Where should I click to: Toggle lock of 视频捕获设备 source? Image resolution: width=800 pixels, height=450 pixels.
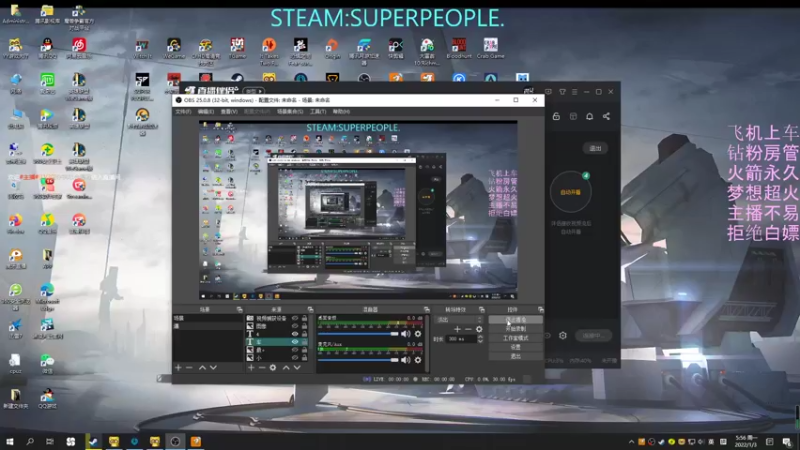[x=305, y=318]
